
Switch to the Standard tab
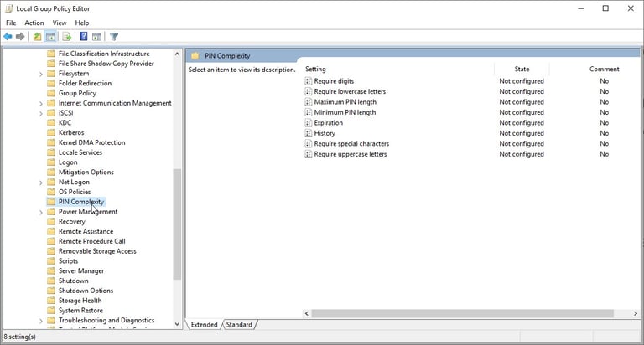239,325
